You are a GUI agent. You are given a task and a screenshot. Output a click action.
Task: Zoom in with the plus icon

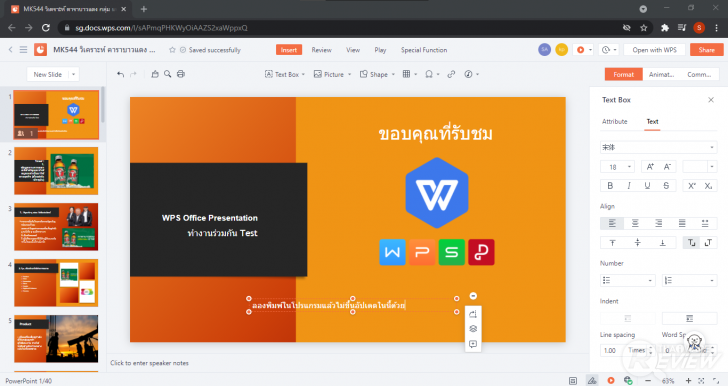(x=688, y=380)
